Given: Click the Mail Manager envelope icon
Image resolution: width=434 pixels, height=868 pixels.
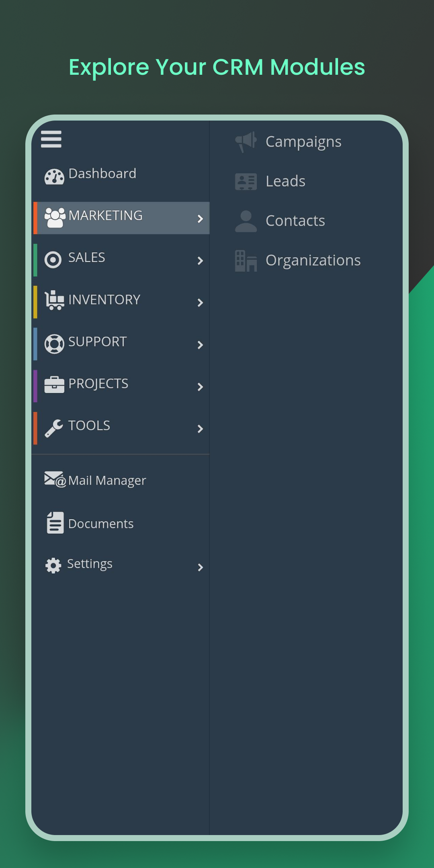Looking at the screenshot, I should (x=55, y=479).
